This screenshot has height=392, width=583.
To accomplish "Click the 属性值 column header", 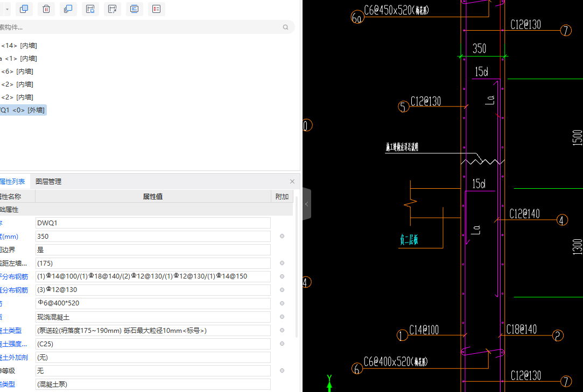I will click(153, 197).
